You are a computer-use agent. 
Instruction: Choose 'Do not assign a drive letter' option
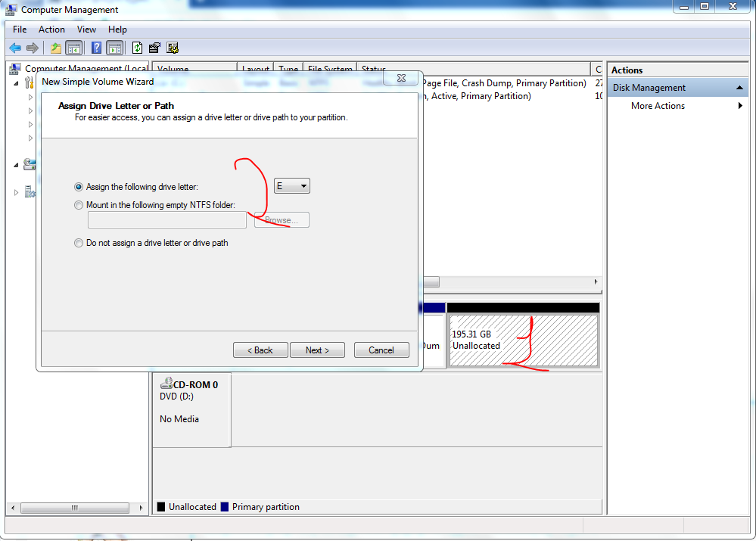79,243
